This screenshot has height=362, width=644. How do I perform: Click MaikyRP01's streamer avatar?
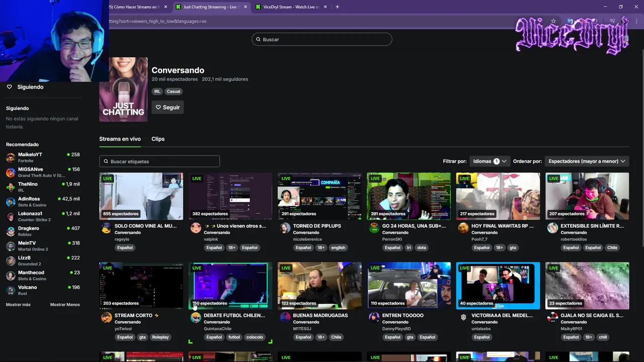click(552, 317)
